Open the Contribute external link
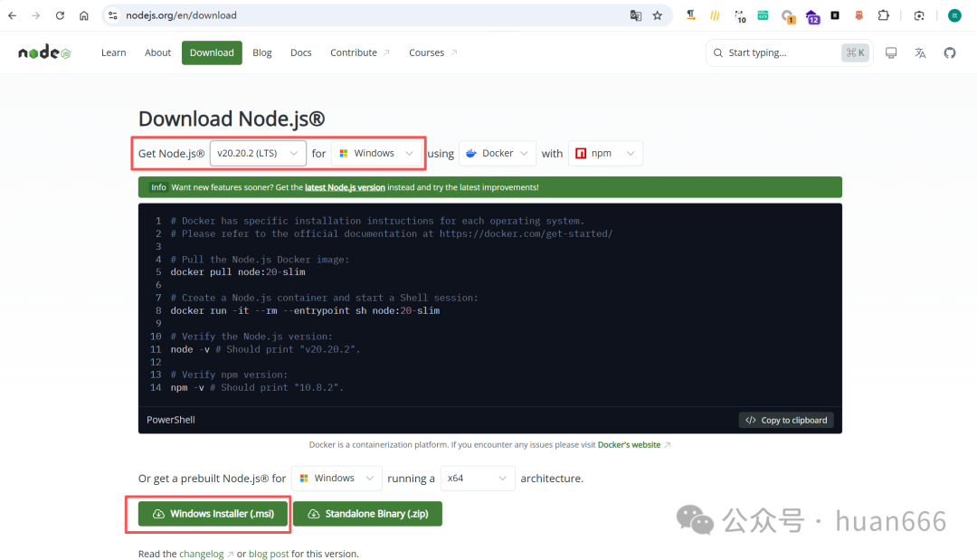The image size is (977, 560). point(359,53)
